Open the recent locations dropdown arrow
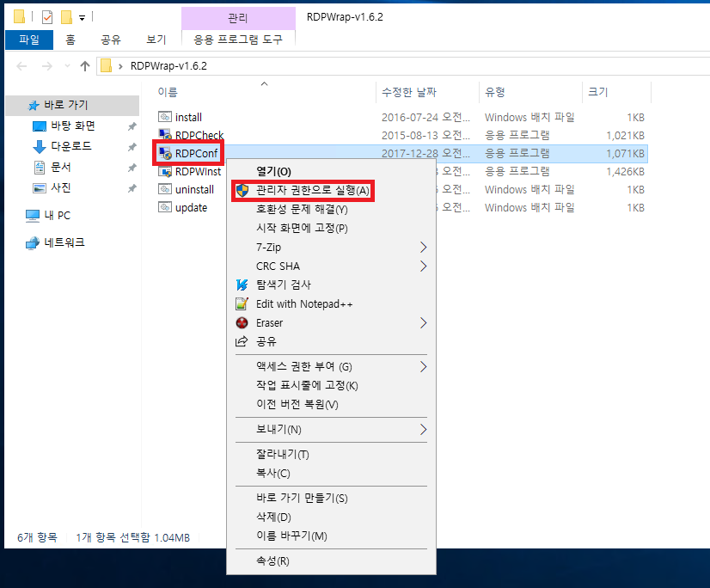 (x=67, y=66)
